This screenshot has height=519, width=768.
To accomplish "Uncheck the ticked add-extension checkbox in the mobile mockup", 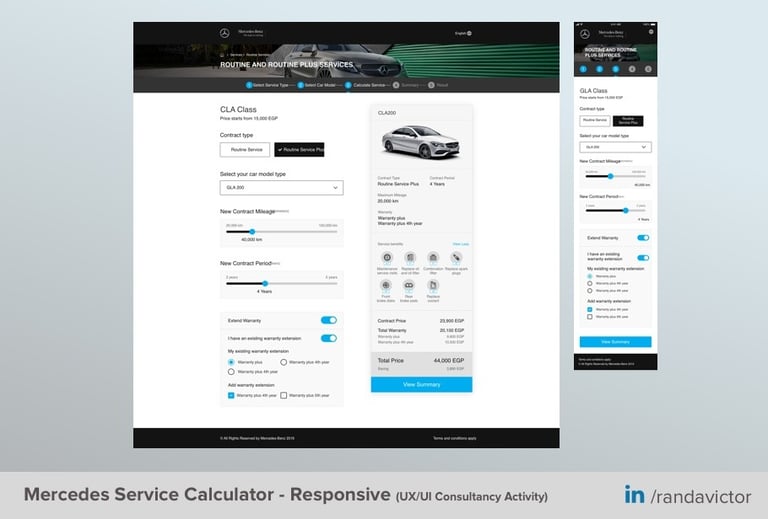I will click(590, 309).
